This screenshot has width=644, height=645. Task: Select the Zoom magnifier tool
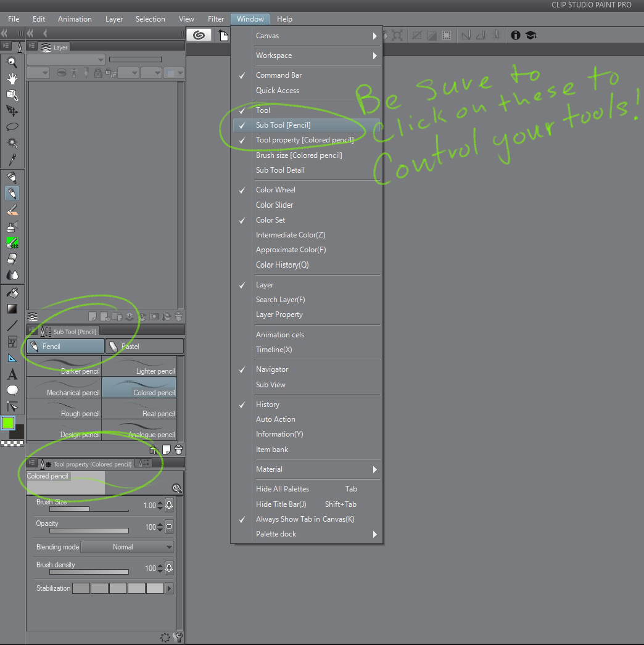[12, 62]
